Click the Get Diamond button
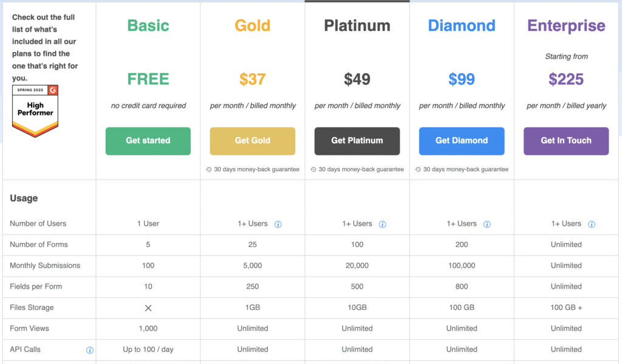The width and height of the screenshot is (622, 364). (461, 141)
